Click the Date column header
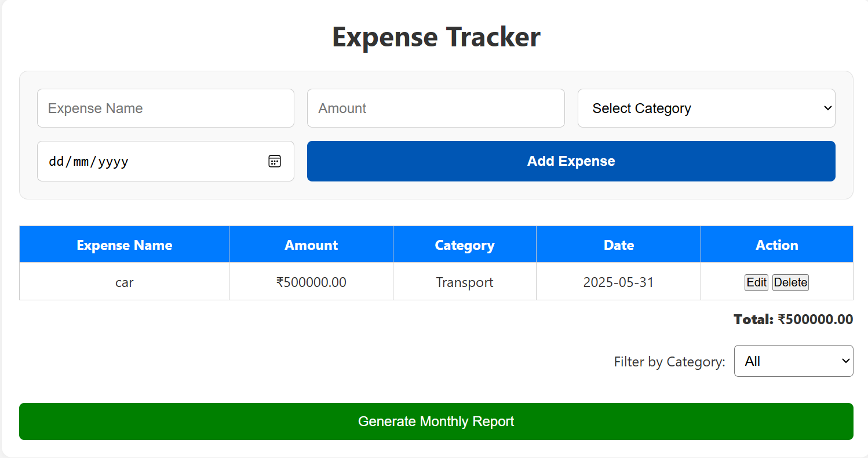Viewport: 868px width, 458px height. click(x=619, y=245)
